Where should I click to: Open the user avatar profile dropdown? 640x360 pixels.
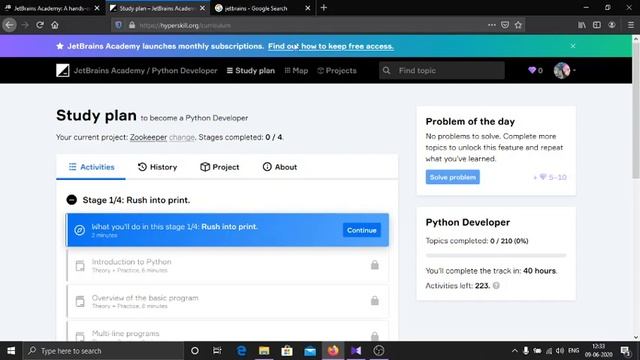[564, 71]
